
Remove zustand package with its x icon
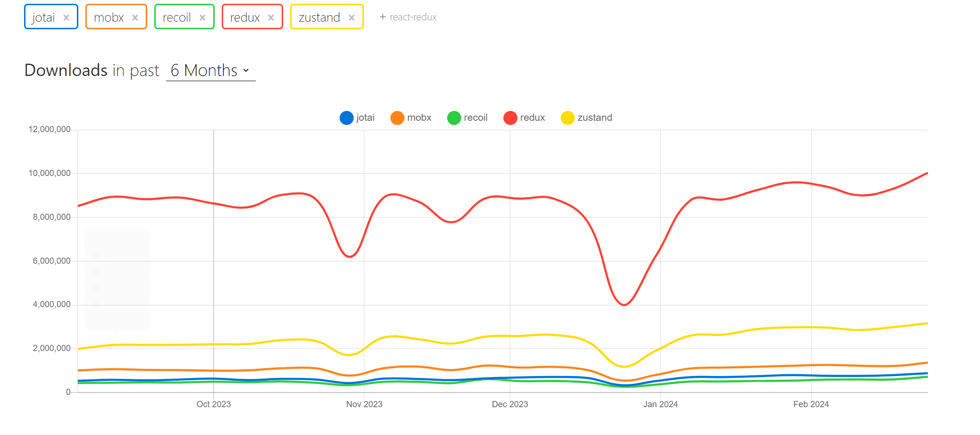pos(352,17)
